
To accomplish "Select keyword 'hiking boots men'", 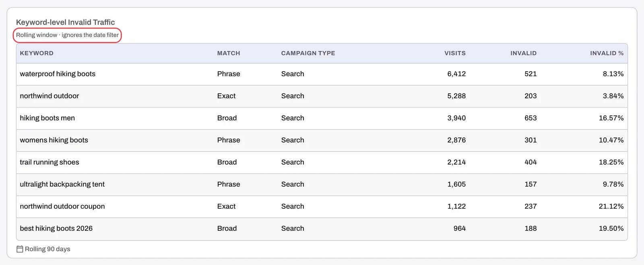I will coord(47,118).
